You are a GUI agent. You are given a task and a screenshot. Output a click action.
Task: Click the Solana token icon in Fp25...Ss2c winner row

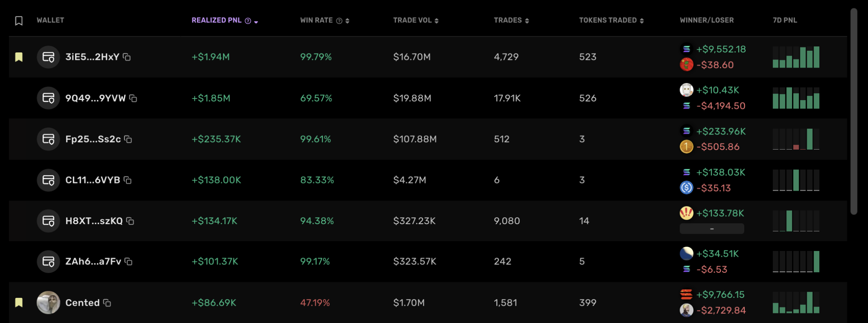[x=686, y=131]
